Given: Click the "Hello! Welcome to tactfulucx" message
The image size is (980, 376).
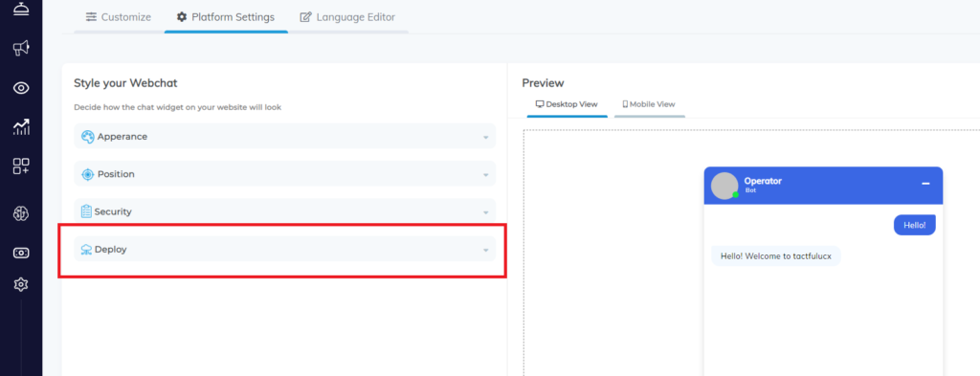Looking at the screenshot, I should [775, 255].
